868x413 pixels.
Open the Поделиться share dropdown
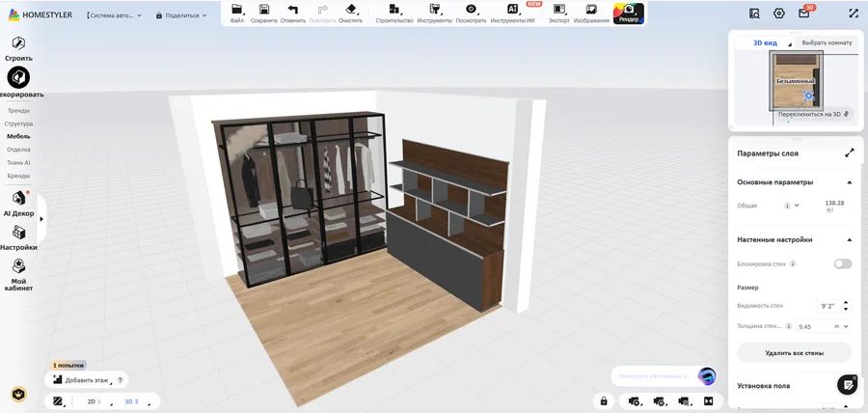coord(181,15)
